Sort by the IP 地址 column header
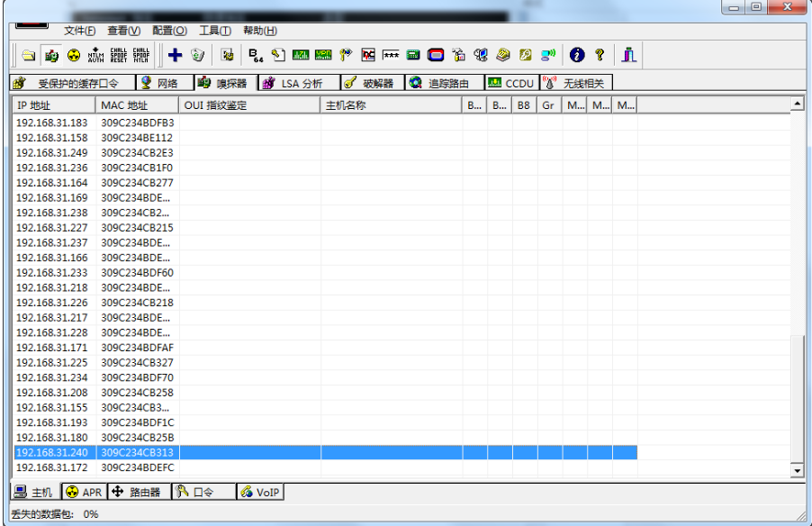 click(x=54, y=105)
